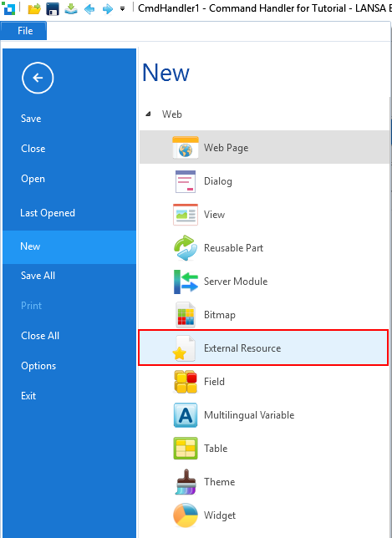Collapse the Web group triangle
The width and height of the screenshot is (392, 538).
(x=148, y=114)
